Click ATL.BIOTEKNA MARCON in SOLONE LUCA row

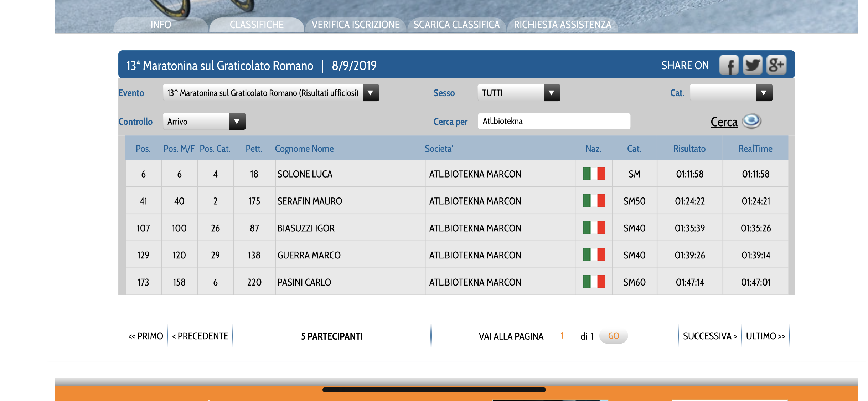point(475,174)
